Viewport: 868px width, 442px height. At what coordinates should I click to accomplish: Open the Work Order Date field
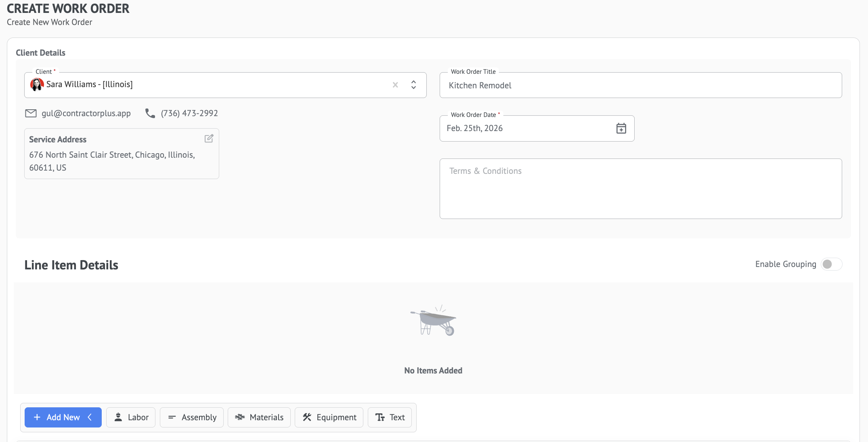525,128
